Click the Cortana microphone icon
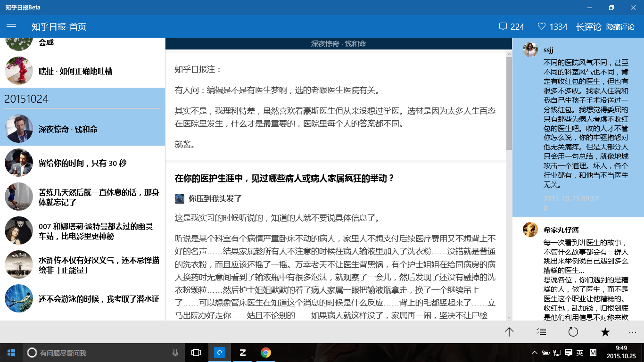 175,353
